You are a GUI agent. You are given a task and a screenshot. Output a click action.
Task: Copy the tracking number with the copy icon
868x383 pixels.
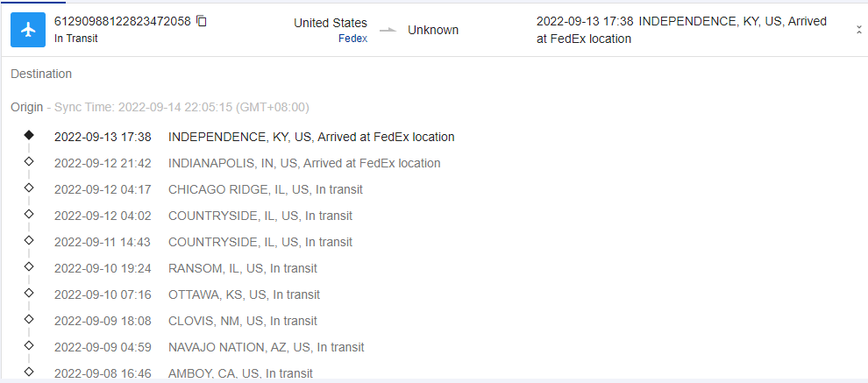tap(202, 21)
